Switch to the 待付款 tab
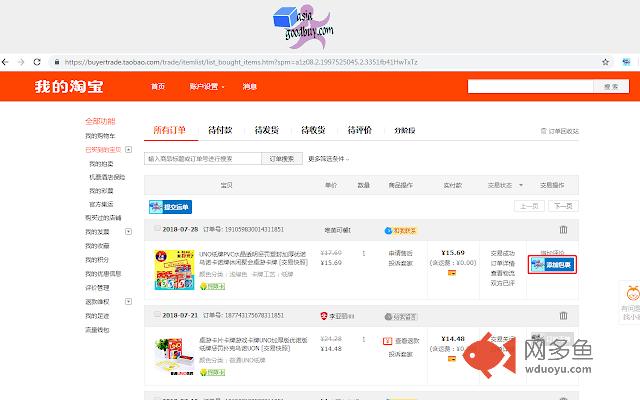Screen dimensions: 640x400 point(220,130)
